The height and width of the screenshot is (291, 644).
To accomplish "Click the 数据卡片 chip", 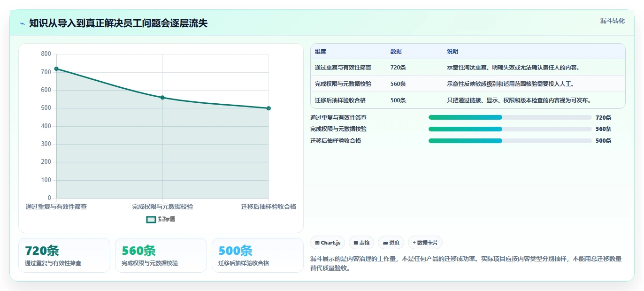I will [425, 243].
